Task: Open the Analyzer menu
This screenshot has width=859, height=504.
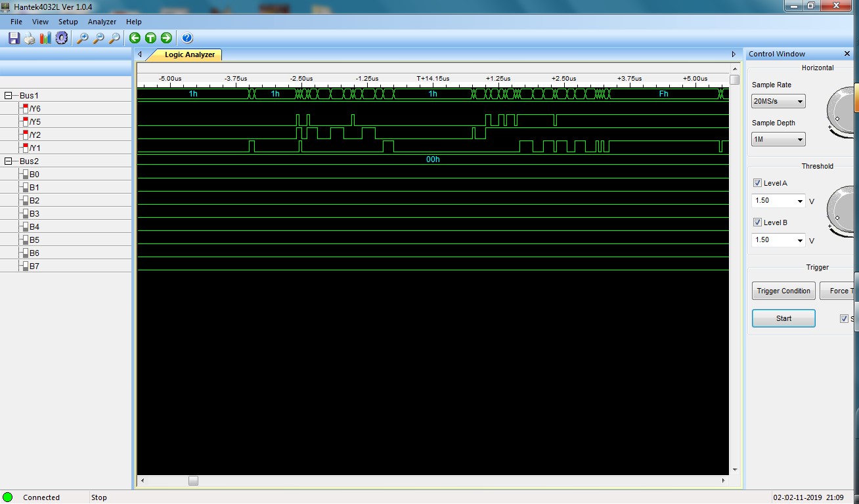Action: (102, 22)
